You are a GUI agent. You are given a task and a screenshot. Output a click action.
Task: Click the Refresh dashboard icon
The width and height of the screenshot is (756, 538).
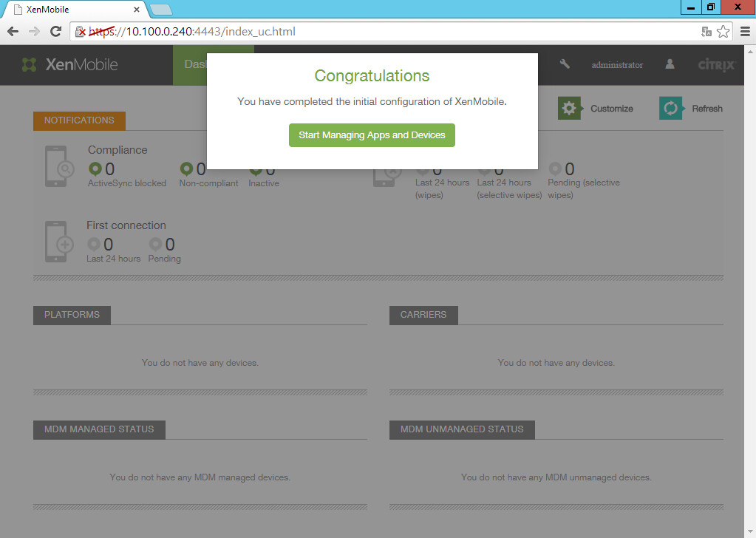[670, 109]
